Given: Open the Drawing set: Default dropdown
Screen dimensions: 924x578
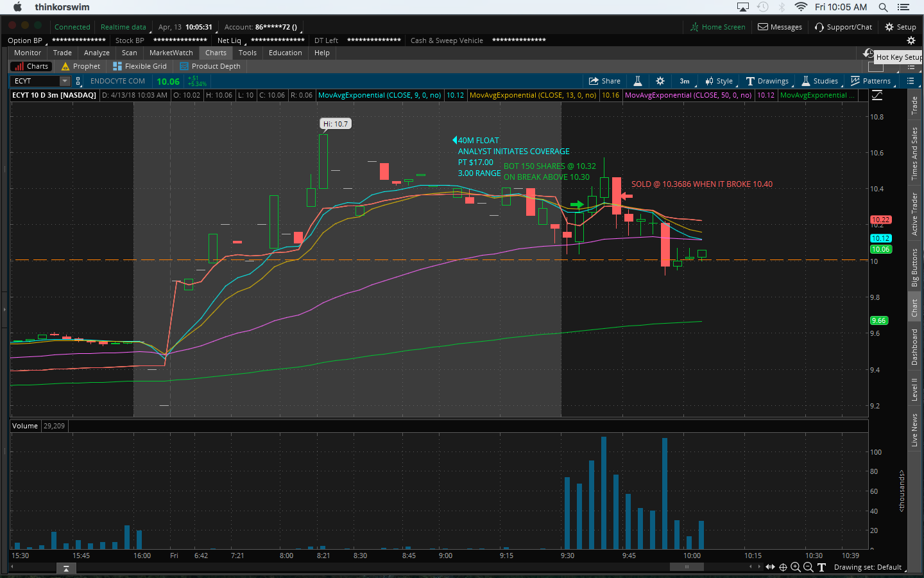Looking at the screenshot, I should pos(869,567).
